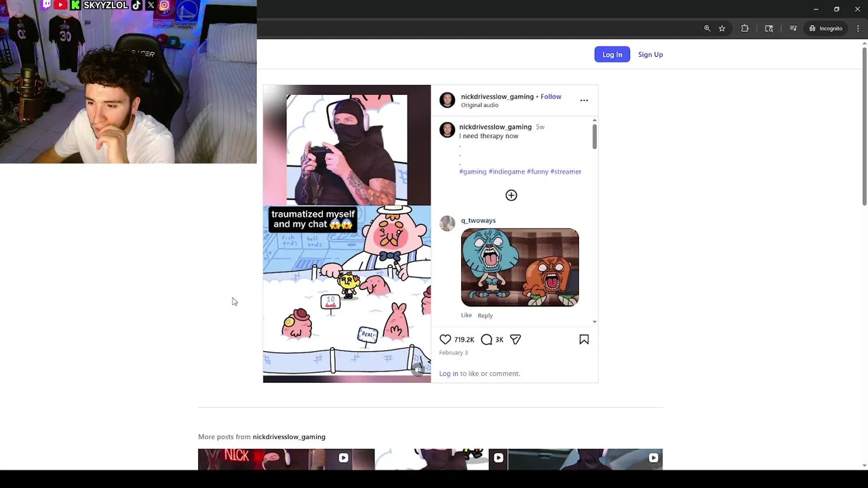The width and height of the screenshot is (868, 488).
Task: Open the three-dots post options menu
Action: (584, 100)
